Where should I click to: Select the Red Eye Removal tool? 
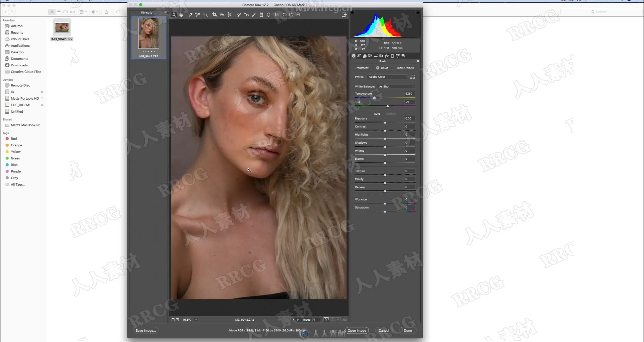tap(247, 15)
